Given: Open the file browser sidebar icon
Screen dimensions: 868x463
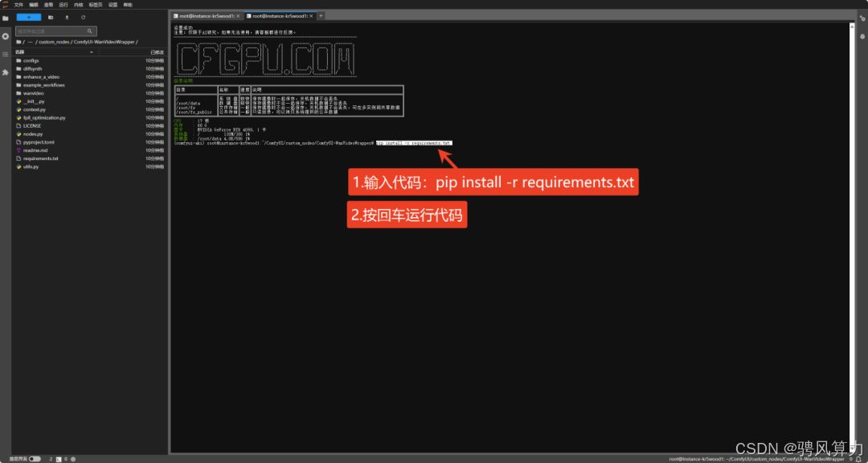Looking at the screenshot, I should (6, 18).
